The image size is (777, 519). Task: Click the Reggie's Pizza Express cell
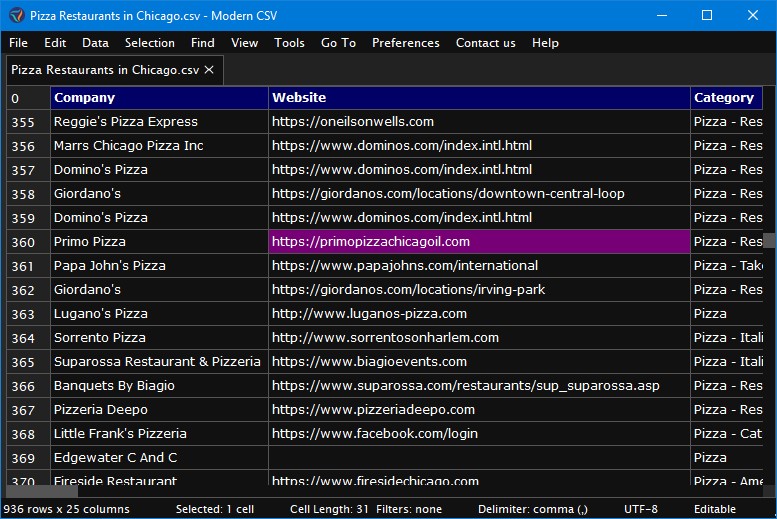tap(159, 121)
